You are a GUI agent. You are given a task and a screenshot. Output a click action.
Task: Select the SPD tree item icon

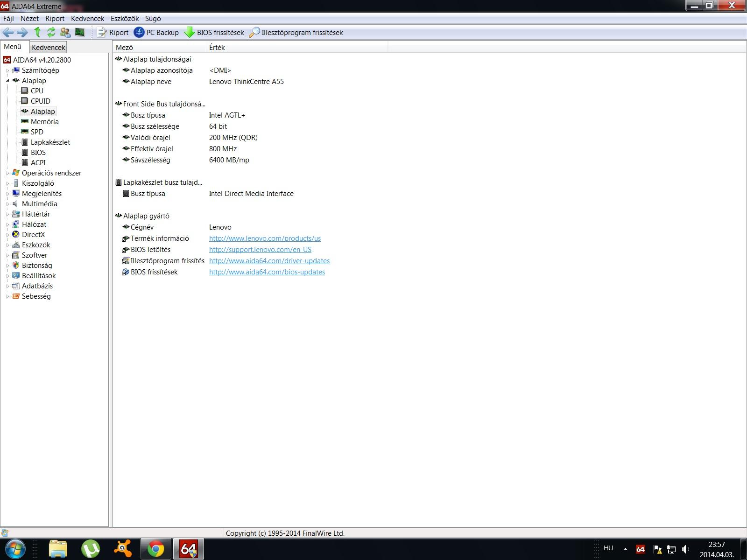pos(25,132)
